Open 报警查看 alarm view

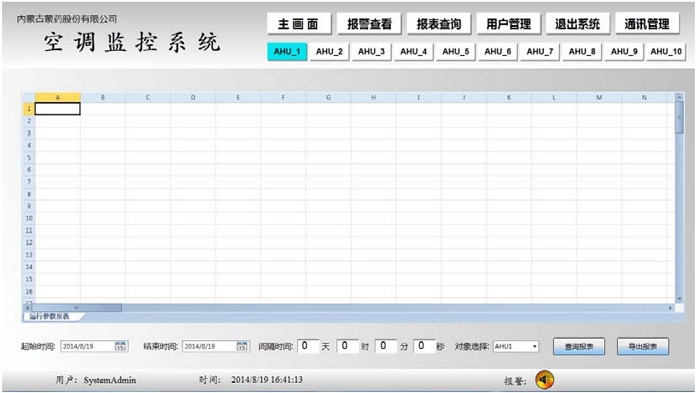(x=369, y=24)
